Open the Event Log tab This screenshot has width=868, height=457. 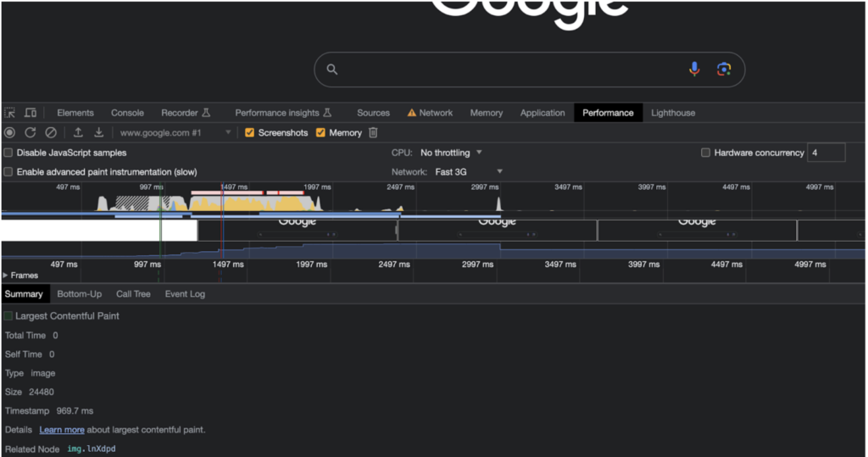click(x=185, y=293)
